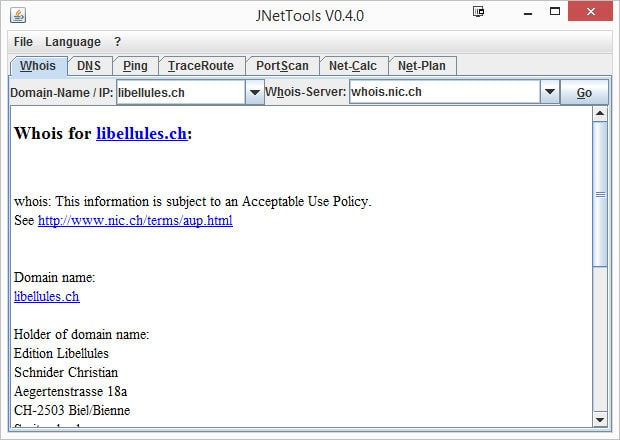This screenshot has width=620, height=440.
Task: Click the 'Domain name:' label text
Action: [x=55, y=278]
